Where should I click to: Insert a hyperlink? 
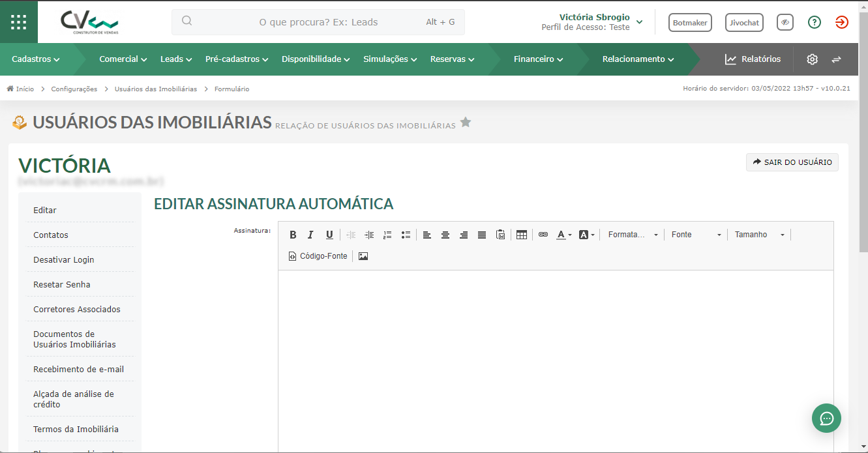pos(543,235)
